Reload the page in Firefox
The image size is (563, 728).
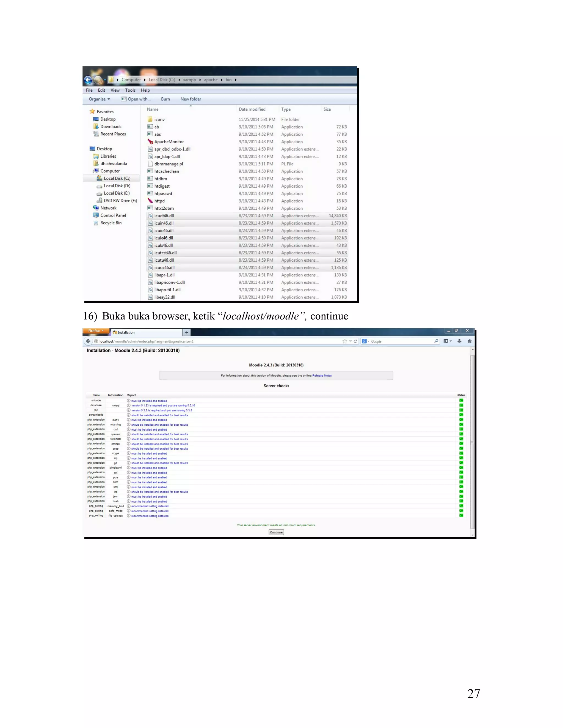[355, 341]
